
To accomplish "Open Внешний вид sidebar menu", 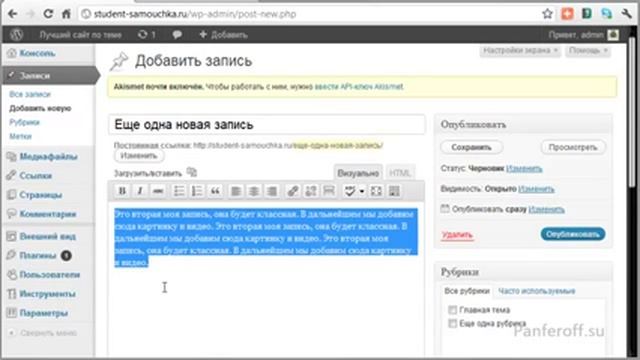I will 48,236.
